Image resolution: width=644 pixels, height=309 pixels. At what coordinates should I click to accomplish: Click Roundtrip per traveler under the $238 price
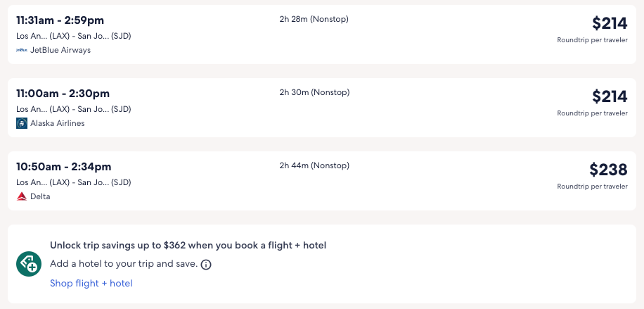click(592, 187)
